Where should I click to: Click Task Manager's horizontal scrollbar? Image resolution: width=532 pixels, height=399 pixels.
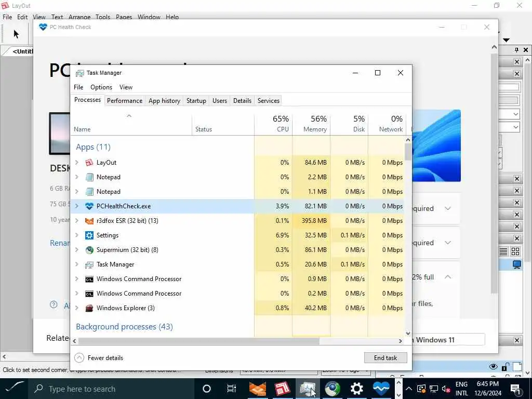199,341
